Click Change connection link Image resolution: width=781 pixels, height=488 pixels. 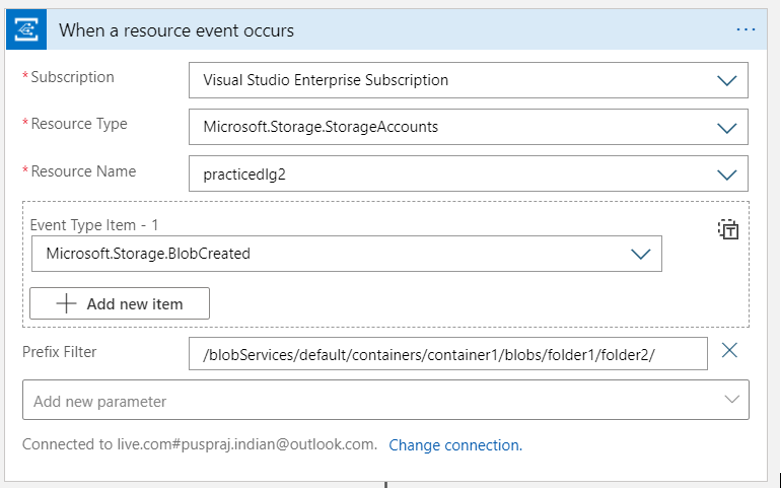(455, 445)
